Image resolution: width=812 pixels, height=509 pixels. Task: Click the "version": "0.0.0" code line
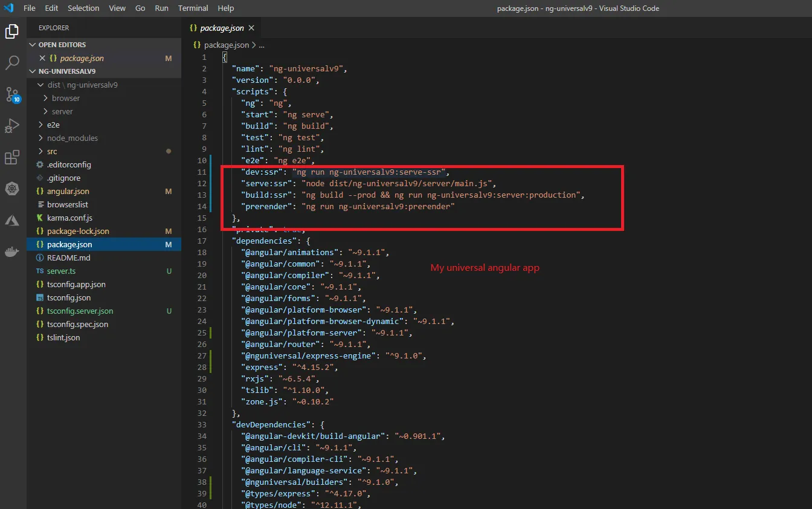click(x=275, y=80)
